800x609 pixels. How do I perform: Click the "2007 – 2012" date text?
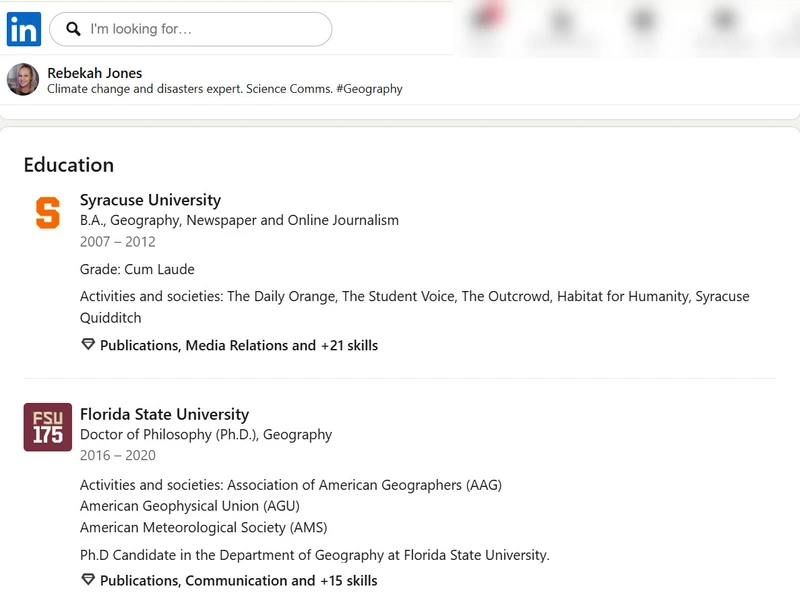click(x=117, y=241)
